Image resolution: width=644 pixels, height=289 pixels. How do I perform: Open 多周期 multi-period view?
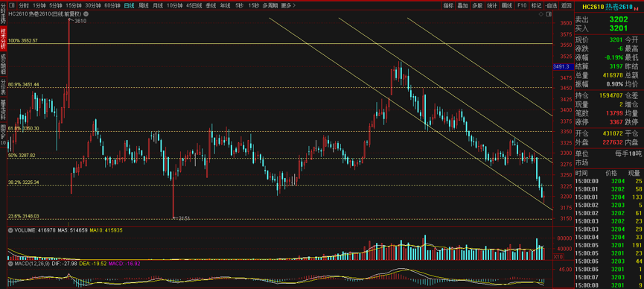270,6
